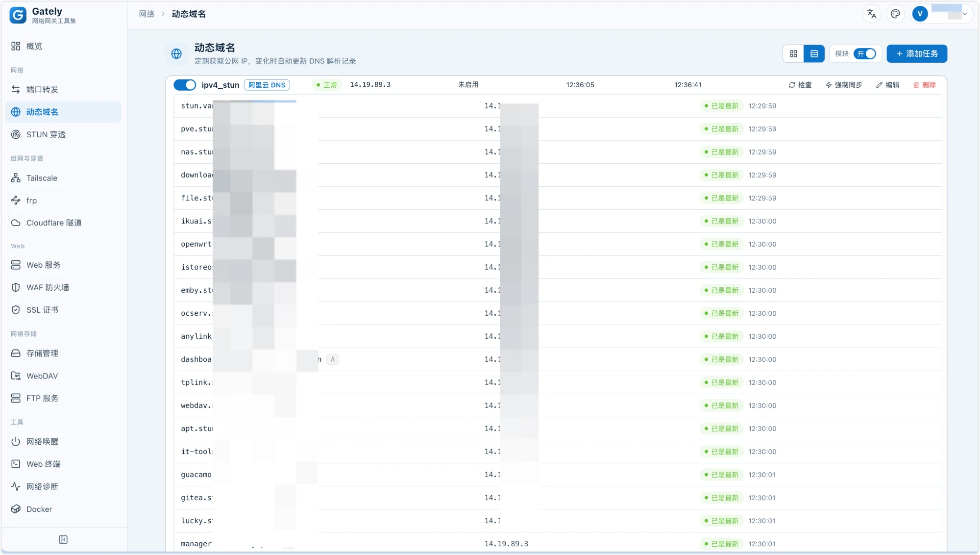Click the 概览 grid icon
This screenshot has width=980, height=555.
[x=16, y=46]
